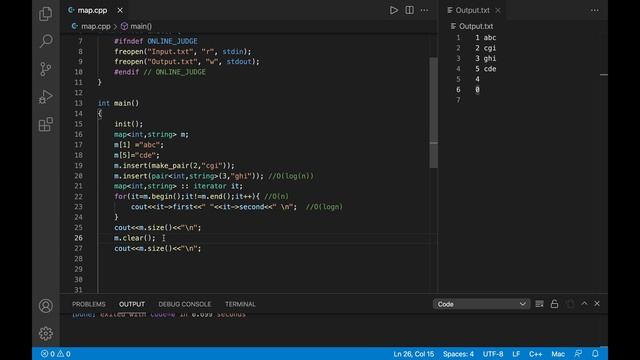Close the Output.txt tab

(x=498, y=10)
